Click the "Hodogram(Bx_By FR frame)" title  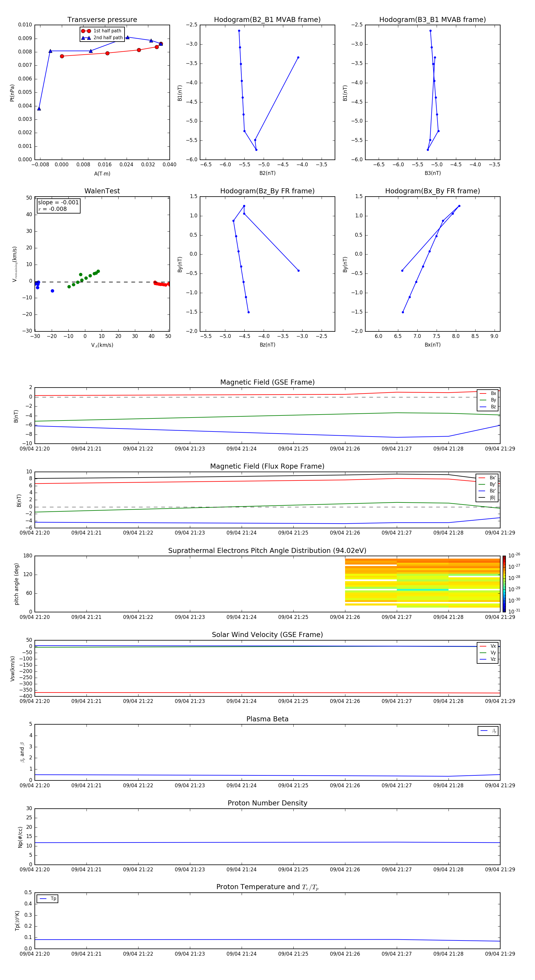coord(432,191)
